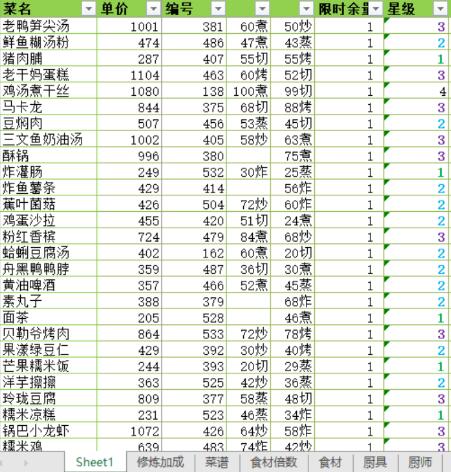Image resolution: width=451 pixels, height=472 pixels.
Task: Select the cell 猪肉脯
Action: point(48,59)
